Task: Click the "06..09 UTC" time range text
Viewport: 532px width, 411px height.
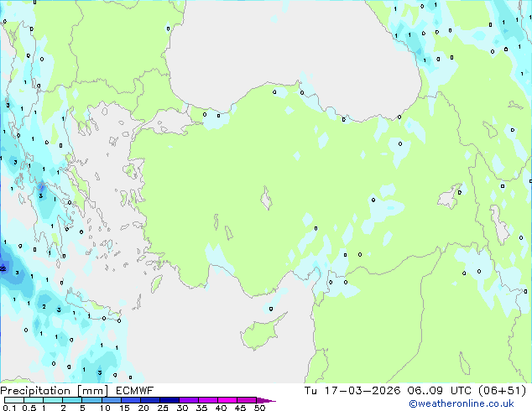Action: [x=440, y=391]
